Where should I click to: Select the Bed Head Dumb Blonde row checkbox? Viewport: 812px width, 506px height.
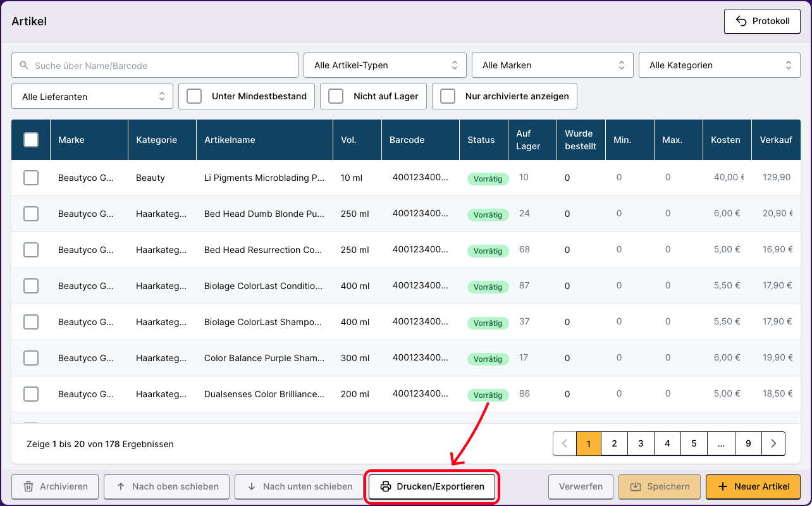31,214
